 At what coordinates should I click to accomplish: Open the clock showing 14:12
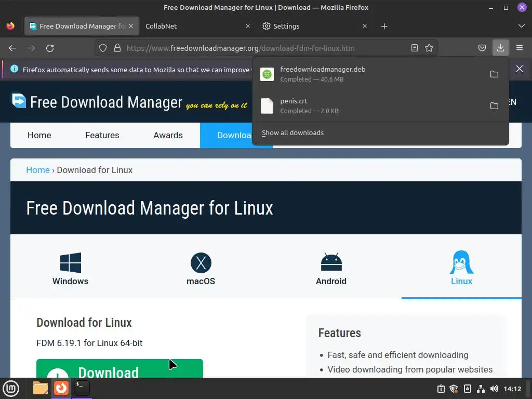[512, 389]
